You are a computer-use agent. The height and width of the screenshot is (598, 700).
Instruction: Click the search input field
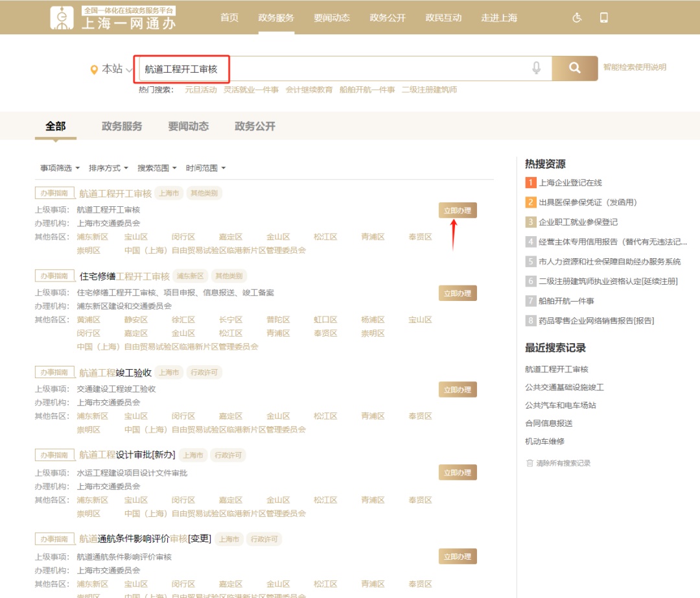[x=337, y=69]
